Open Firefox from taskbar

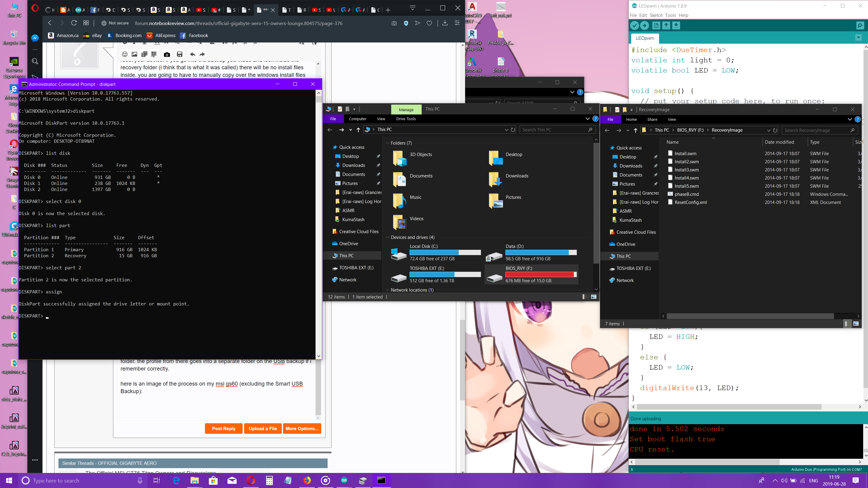tap(307, 480)
